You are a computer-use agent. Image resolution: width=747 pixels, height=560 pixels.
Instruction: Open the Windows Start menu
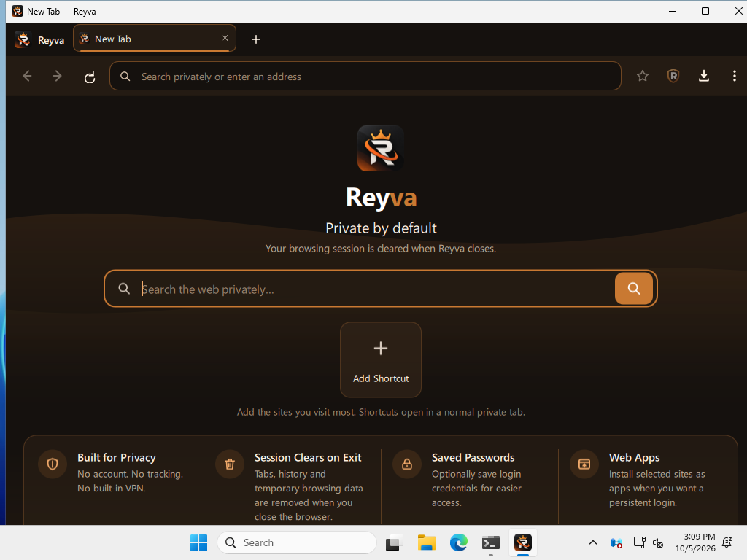198,542
